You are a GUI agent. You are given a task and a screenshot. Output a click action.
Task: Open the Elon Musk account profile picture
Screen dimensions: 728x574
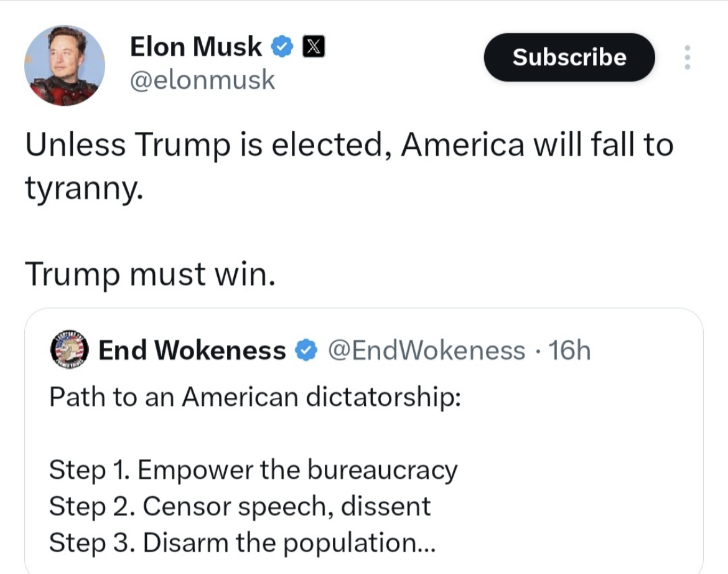pos(65,65)
